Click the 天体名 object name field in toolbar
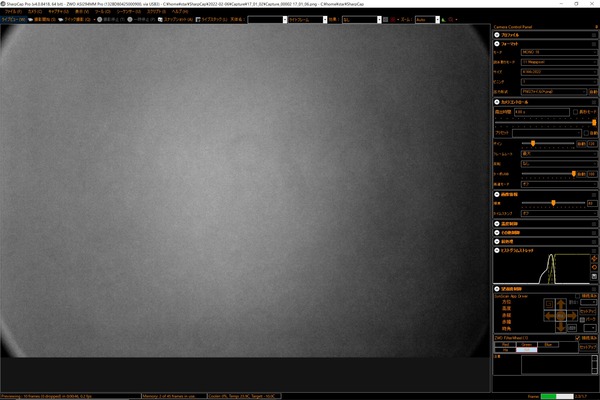 click(x=267, y=20)
